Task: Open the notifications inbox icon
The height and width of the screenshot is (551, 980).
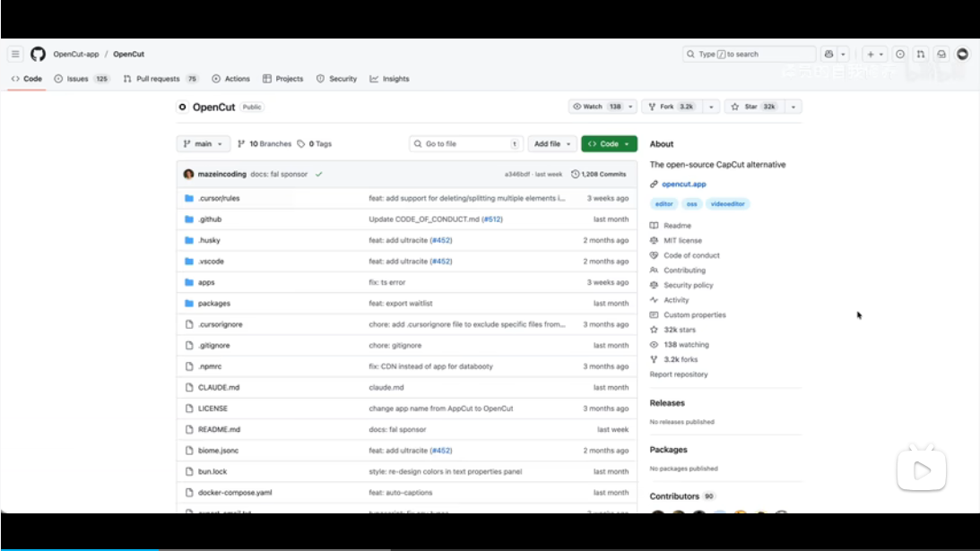Action: [941, 55]
